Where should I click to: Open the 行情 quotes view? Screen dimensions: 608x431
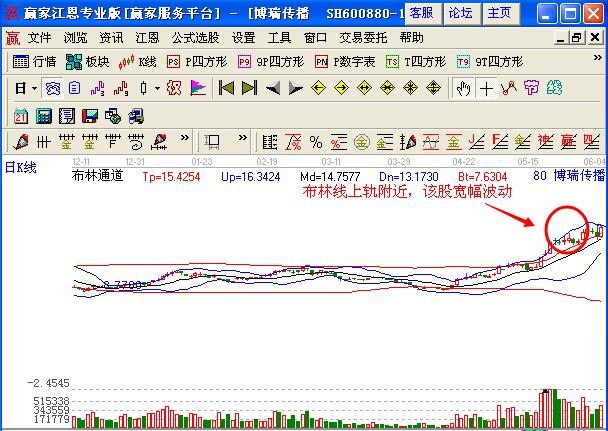pos(34,62)
